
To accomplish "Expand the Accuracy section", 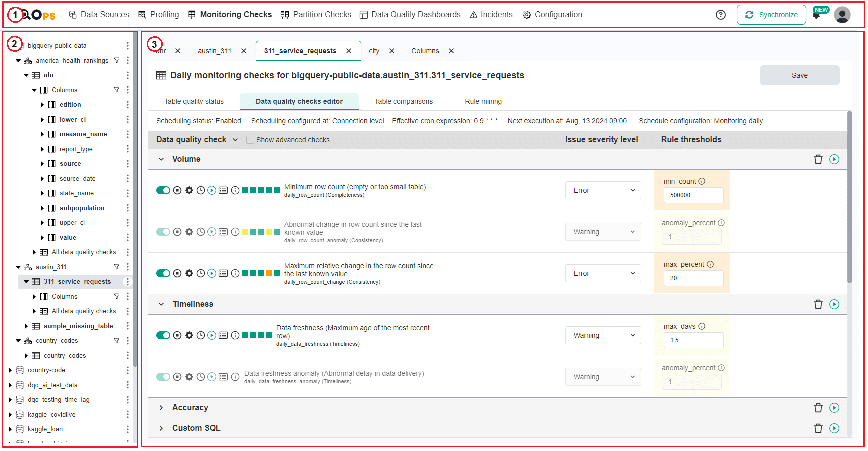I will [x=161, y=408].
